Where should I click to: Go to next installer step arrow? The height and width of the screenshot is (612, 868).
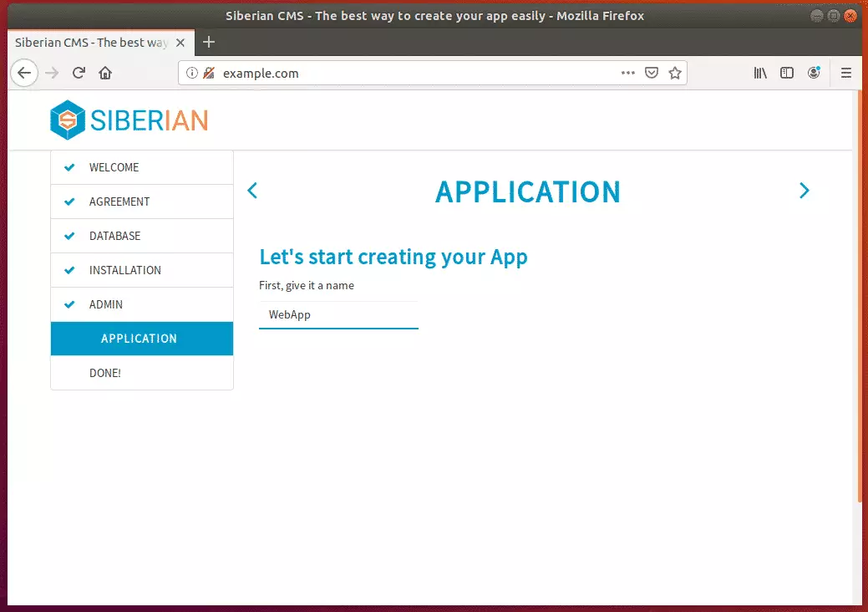coord(805,191)
